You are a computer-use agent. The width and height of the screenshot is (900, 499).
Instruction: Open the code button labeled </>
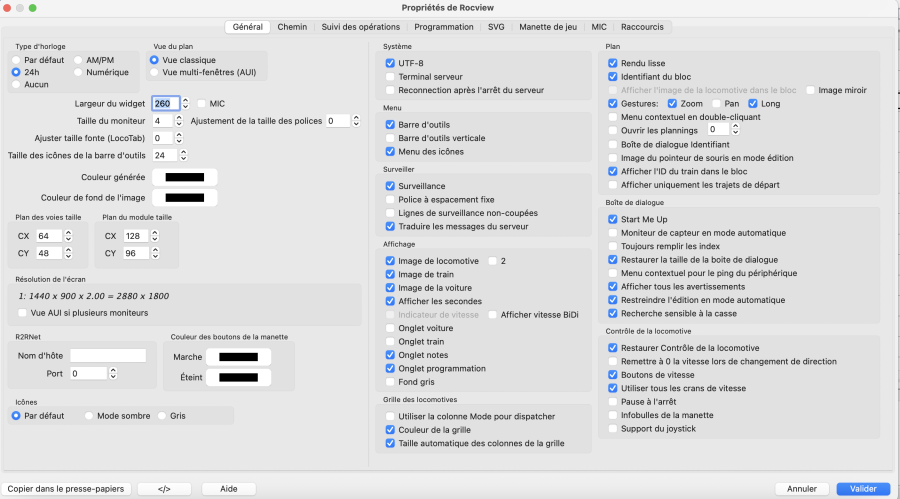pos(165,489)
